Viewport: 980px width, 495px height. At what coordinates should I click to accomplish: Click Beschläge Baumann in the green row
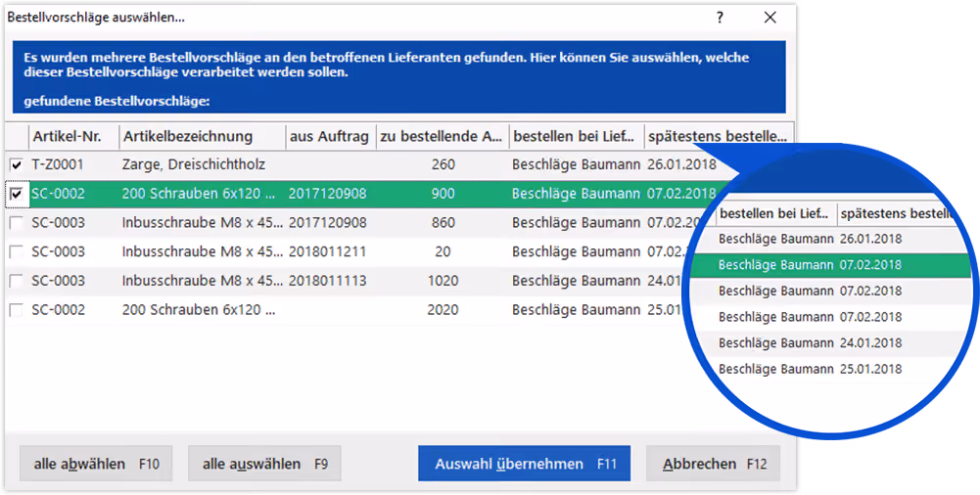point(577,194)
